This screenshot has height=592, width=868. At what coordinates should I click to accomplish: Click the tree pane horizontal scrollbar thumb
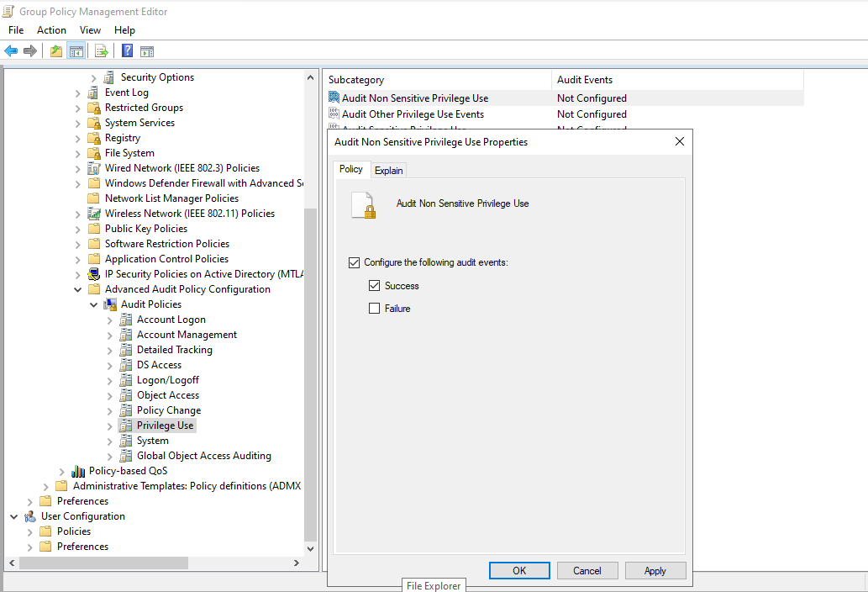103,563
